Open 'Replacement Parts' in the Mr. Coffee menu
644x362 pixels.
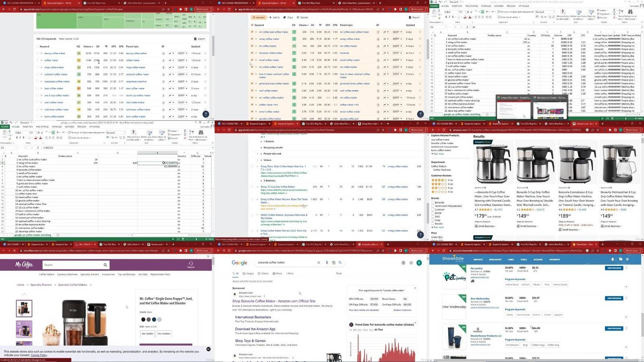[160, 275]
